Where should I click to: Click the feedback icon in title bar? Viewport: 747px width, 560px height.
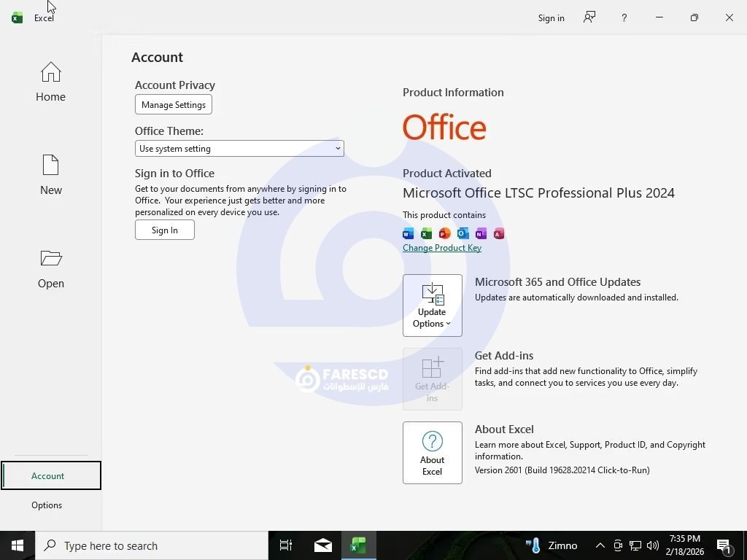pos(589,17)
